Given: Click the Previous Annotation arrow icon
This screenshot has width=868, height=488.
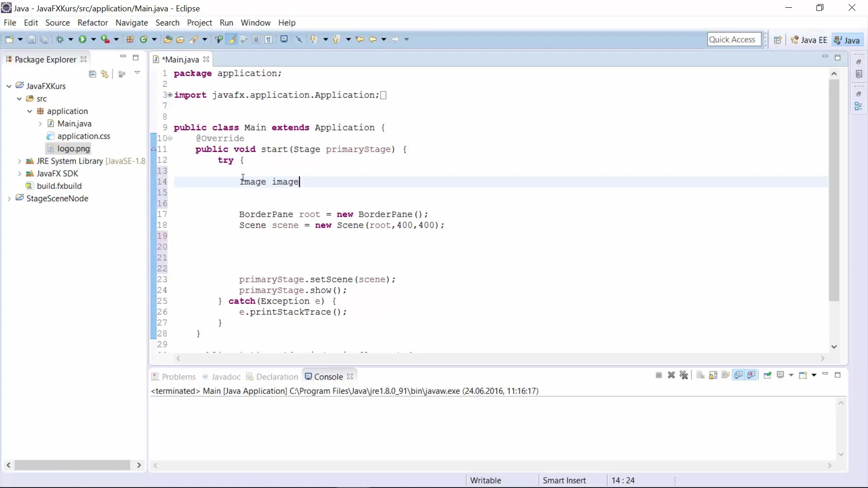Looking at the screenshot, I should [x=336, y=40].
